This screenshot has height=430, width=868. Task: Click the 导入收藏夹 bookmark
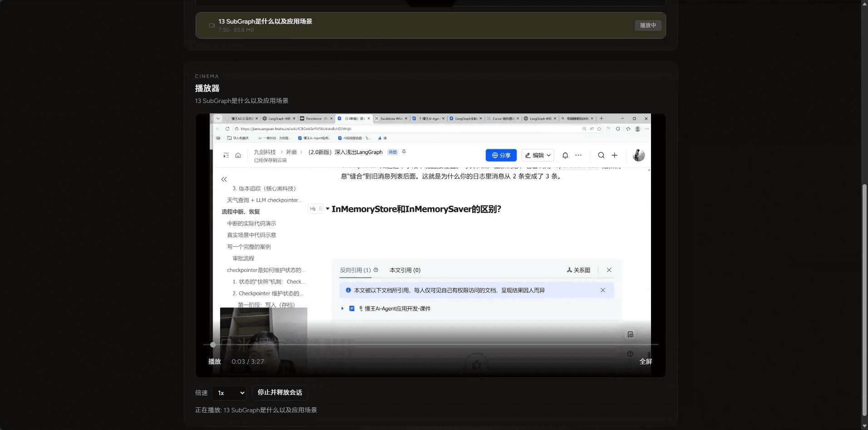click(238, 138)
